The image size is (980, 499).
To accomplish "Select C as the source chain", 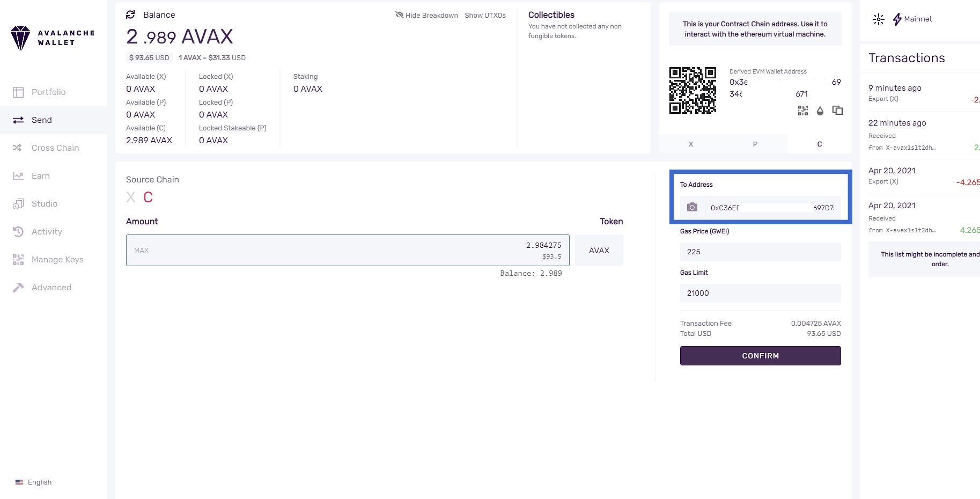I will [148, 197].
